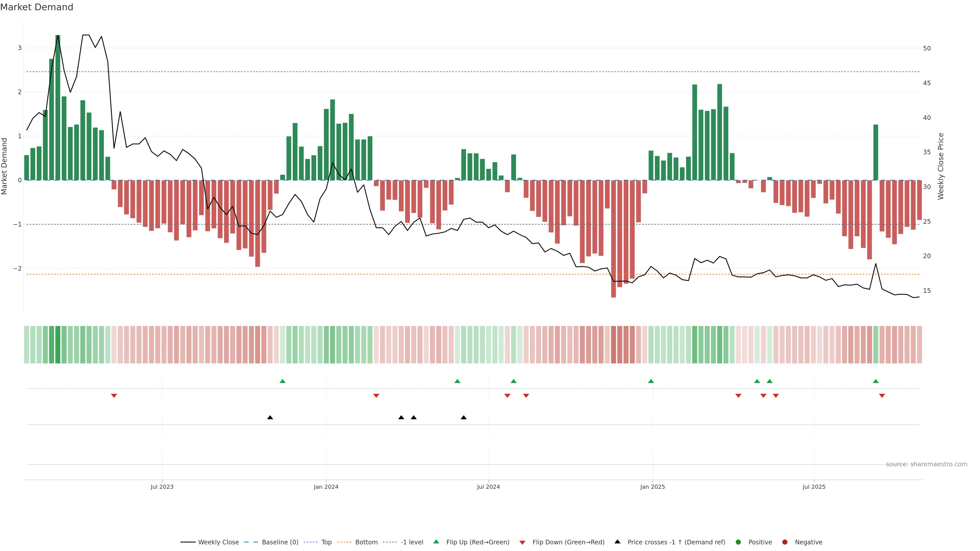Click the black triangle Price crosses legend icon
Viewport: 980px width, 551px height.
click(617, 542)
